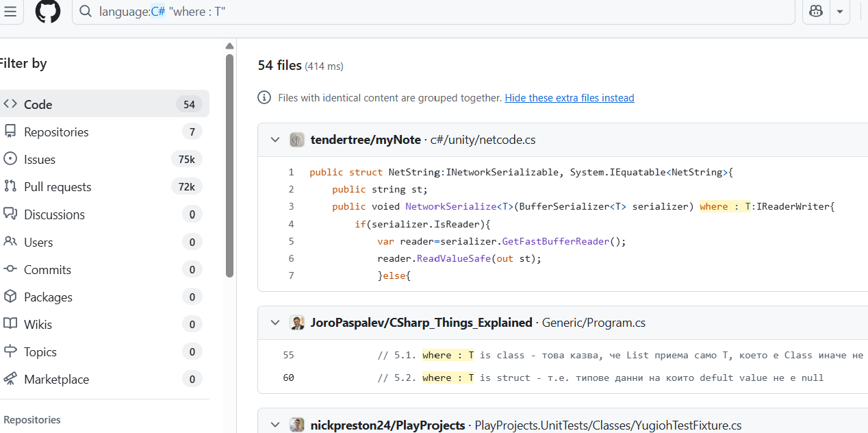Image resolution: width=868 pixels, height=433 pixels.
Task: Collapse the tendertree/myNote result
Action: click(x=275, y=140)
